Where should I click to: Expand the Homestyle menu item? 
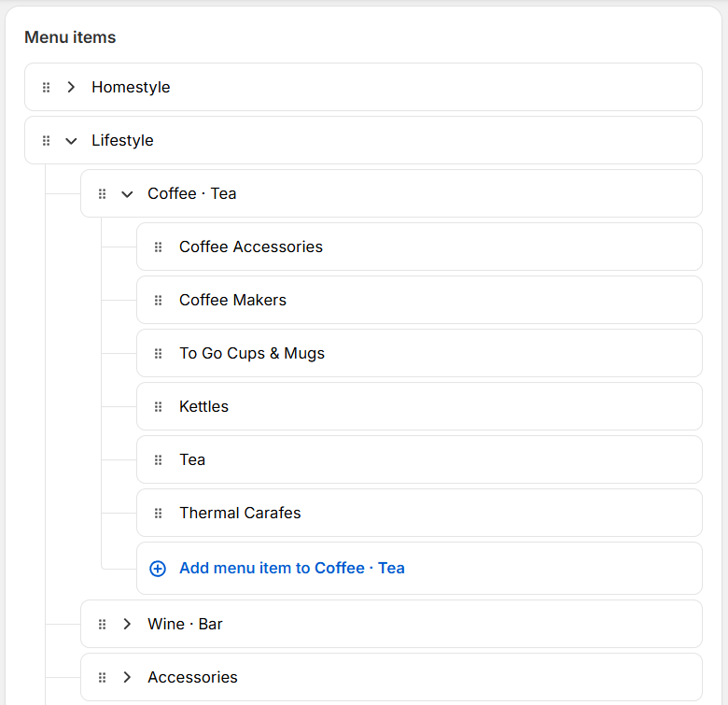tap(71, 87)
